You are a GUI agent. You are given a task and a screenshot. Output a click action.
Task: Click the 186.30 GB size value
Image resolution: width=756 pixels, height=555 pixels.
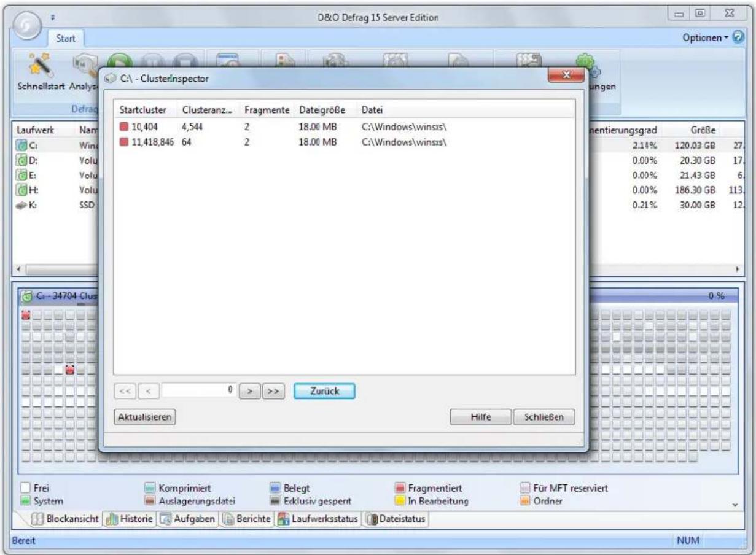click(695, 191)
